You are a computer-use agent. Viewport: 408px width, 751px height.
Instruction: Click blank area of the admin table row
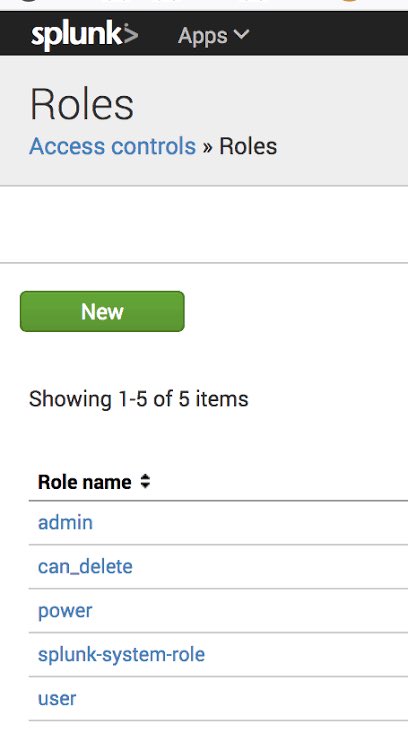pyautogui.click(x=249, y=523)
